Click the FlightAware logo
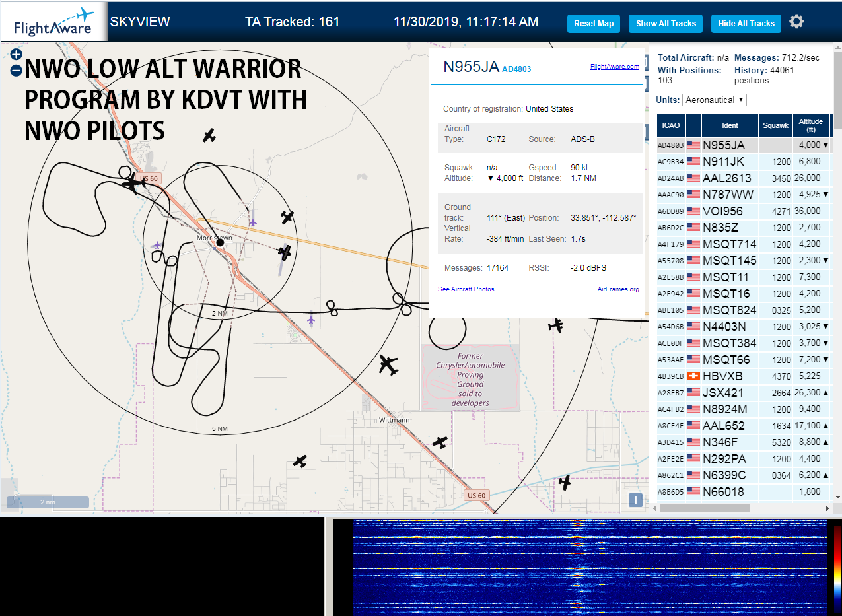Image resolution: width=842 pixels, height=616 pixels. pyautogui.click(x=52, y=22)
